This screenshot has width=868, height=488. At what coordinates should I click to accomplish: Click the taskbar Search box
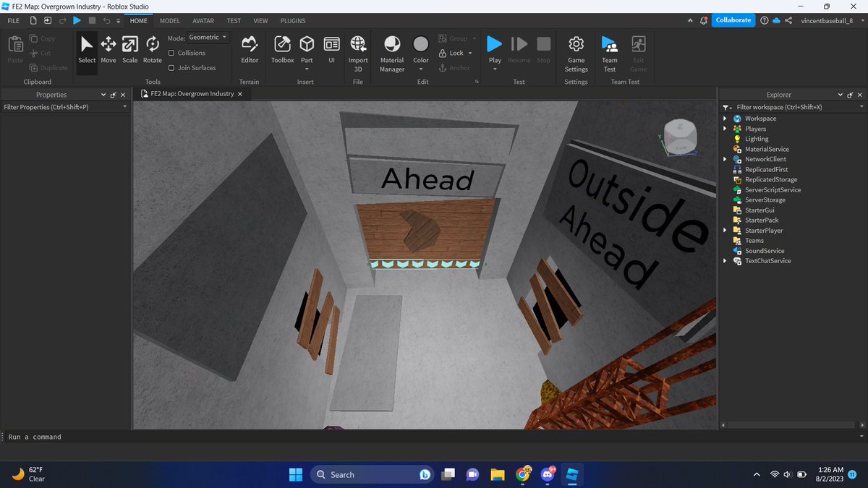373,474
